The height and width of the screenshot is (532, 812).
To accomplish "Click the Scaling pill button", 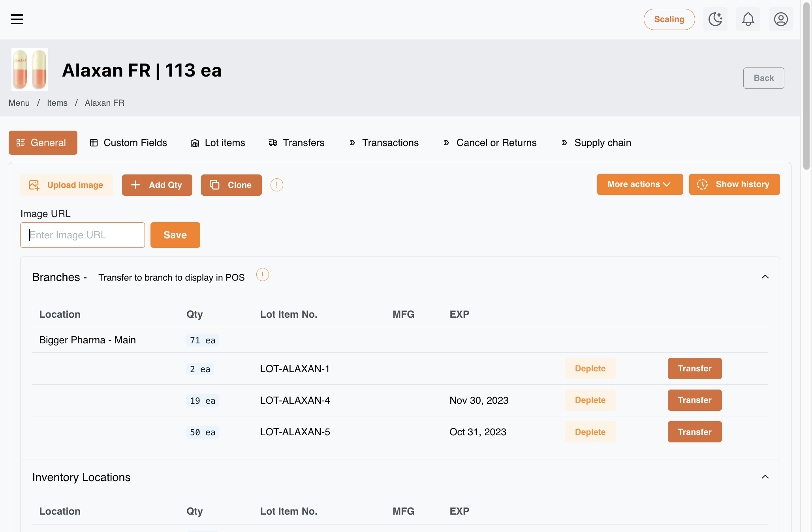I will (669, 19).
